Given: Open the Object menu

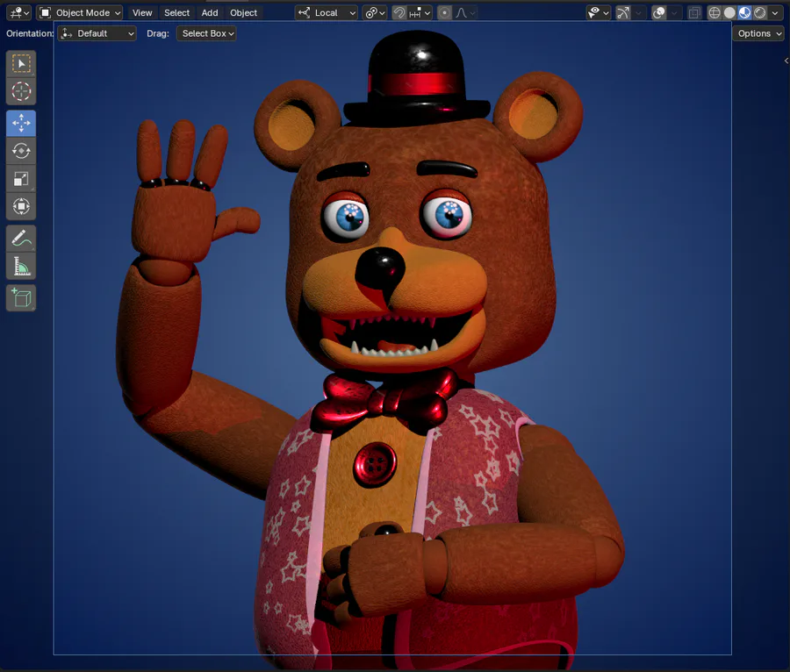Looking at the screenshot, I should tap(243, 12).
